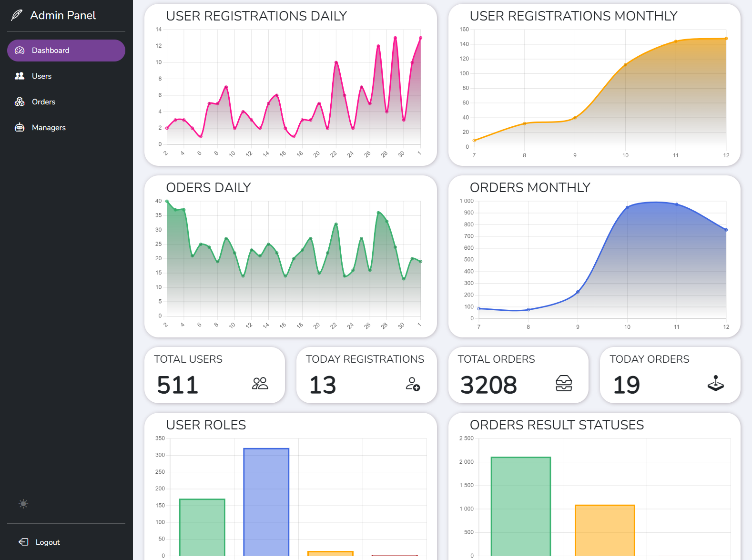Screen dimensions: 752x560
Task: Click the Orders Result Statuses title
Action: [557, 425]
